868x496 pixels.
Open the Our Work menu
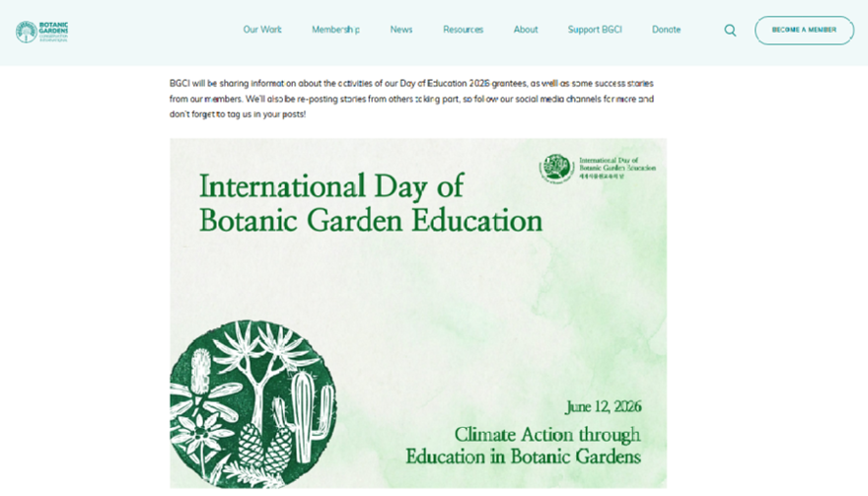point(262,30)
